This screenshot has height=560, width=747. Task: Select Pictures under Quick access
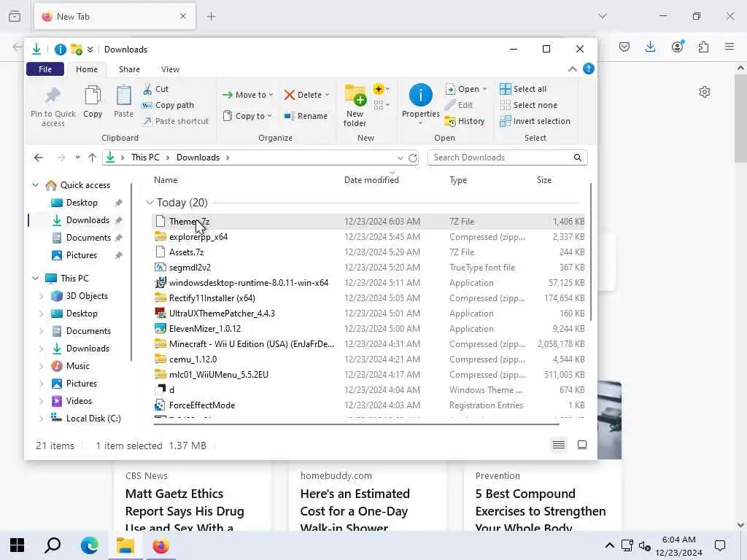82,255
